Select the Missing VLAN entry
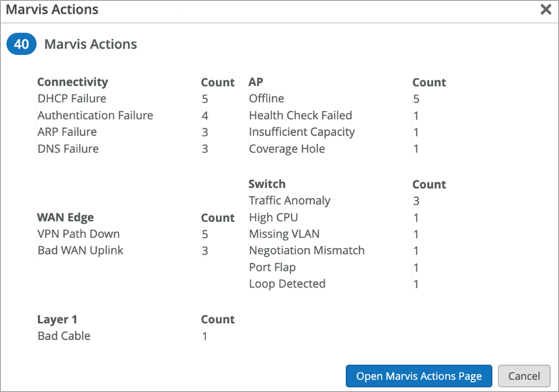559x392 pixels. [284, 234]
